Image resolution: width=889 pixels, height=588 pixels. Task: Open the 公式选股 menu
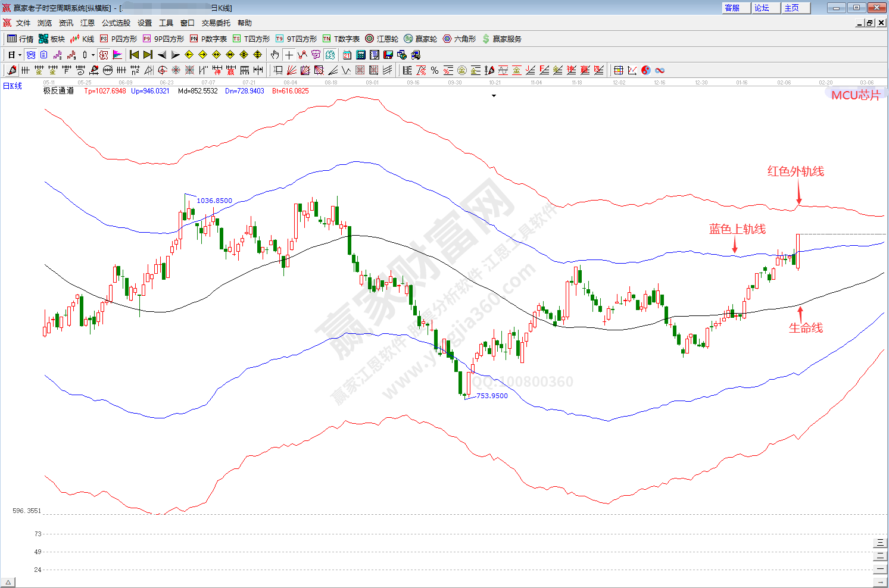pyautogui.click(x=116, y=23)
